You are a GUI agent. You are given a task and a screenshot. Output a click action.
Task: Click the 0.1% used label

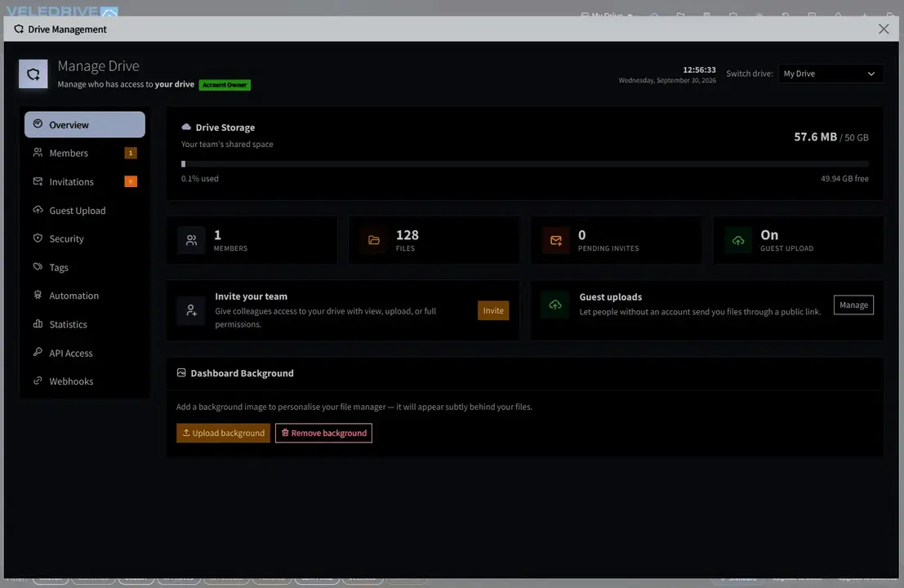[200, 179]
